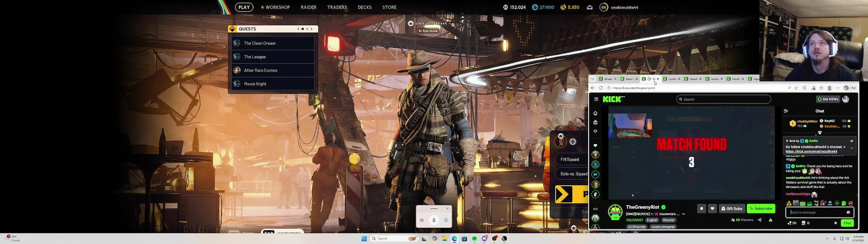Add a squad member with plus icon
The width and height of the screenshot is (868, 244).
[573, 142]
